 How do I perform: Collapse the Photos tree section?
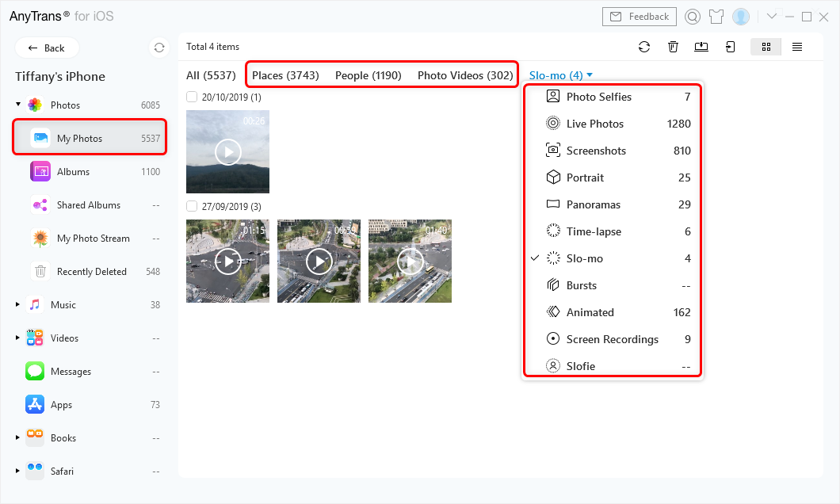coord(18,105)
